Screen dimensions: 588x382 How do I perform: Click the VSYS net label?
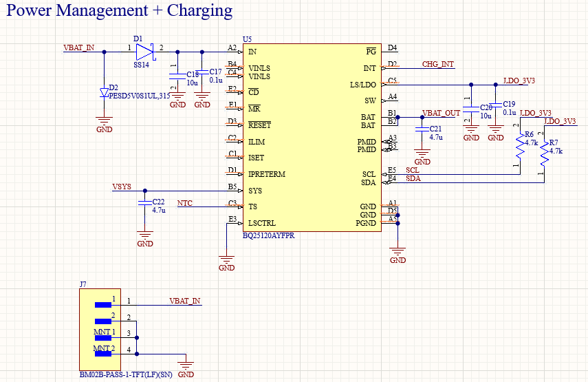(x=122, y=187)
